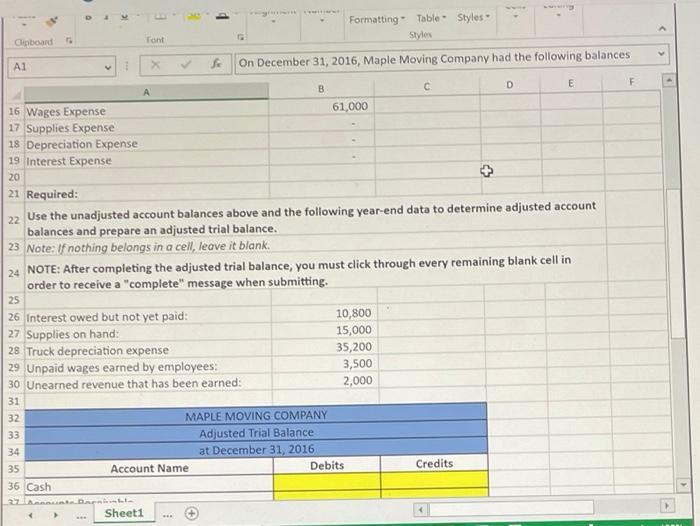Cancel formula entry with the X icon
The image size is (700, 526).
click(155, 65)
